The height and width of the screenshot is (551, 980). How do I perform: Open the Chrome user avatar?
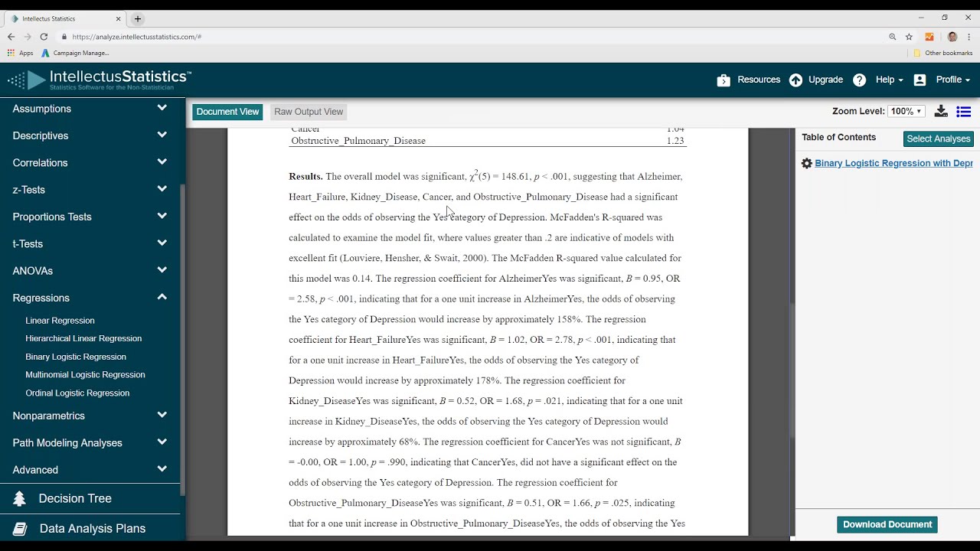pos(952,37)
